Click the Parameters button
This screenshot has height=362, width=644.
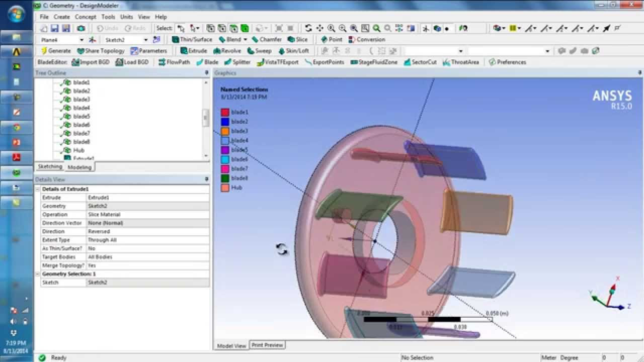click(148, 51)
